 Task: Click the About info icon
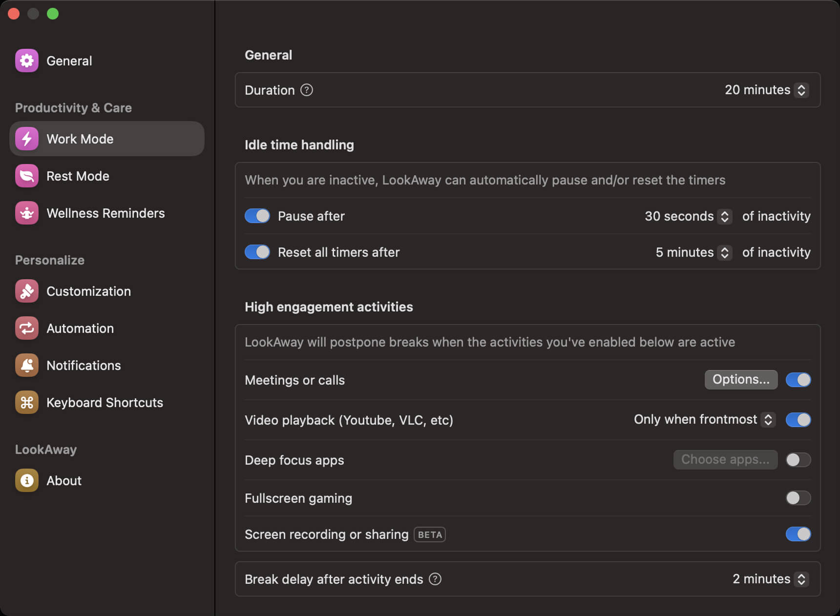tap(27, 480)
